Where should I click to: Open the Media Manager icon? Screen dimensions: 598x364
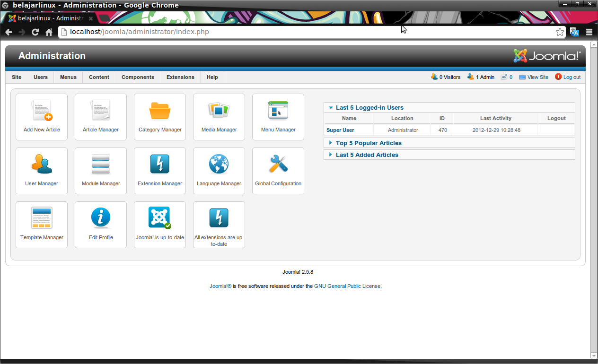[219, 117]
